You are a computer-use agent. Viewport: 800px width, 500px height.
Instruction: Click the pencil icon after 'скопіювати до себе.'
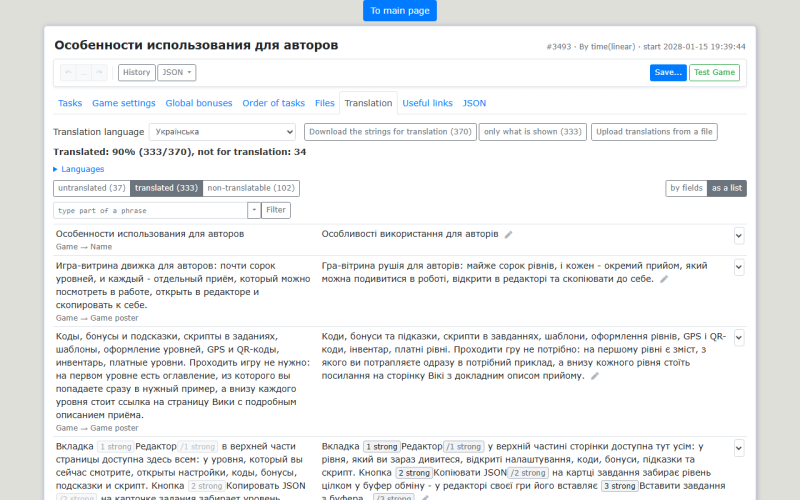tap(664, 279)
